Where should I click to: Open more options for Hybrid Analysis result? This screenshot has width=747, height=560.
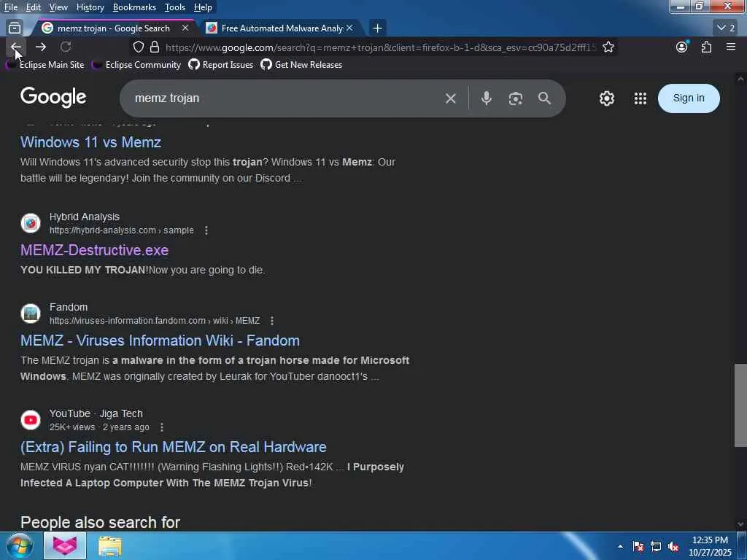pyautogui.click(x=206, y=230)
